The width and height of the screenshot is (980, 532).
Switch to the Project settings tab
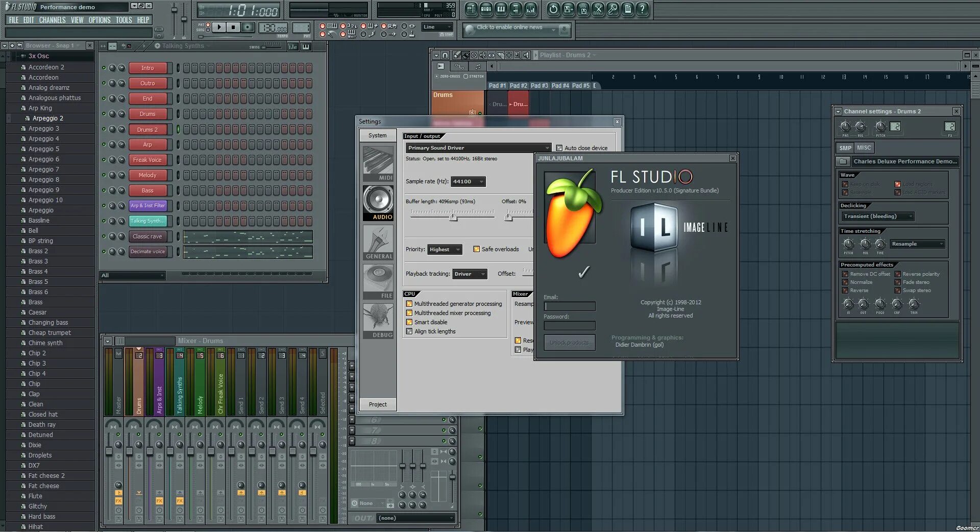378,404
